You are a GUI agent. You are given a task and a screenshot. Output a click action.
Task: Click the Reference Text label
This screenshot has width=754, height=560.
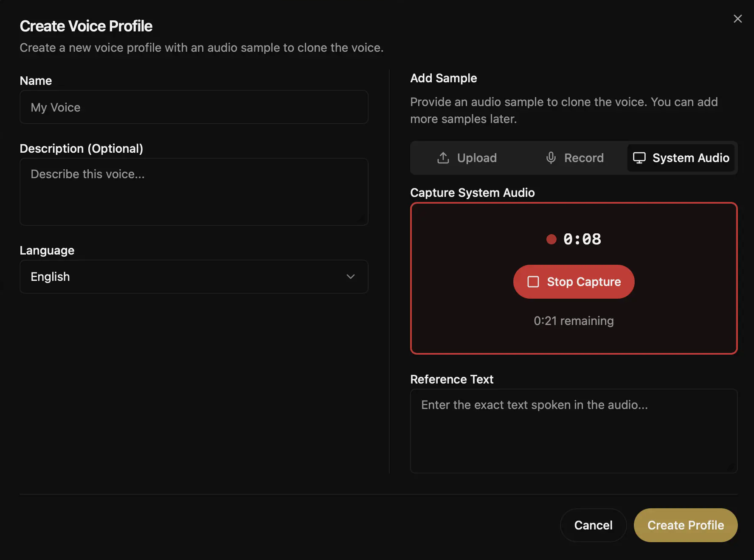[x=452, y=379]
